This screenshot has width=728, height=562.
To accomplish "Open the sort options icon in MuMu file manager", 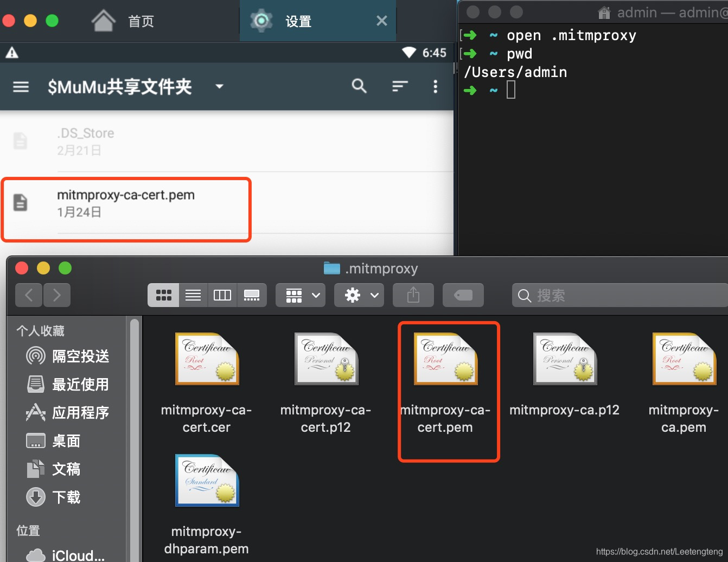I will point(400,86).
